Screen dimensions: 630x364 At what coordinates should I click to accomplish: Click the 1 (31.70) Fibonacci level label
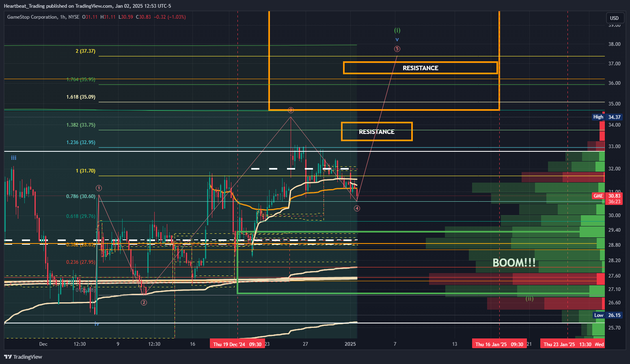click(x=85, y=171)
